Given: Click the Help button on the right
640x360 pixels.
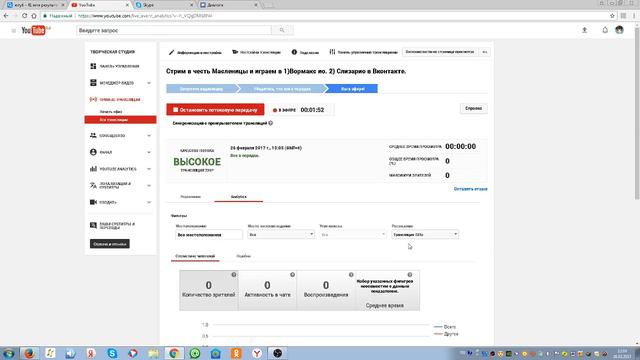Looking at the screenshot, I should (473, 109).
